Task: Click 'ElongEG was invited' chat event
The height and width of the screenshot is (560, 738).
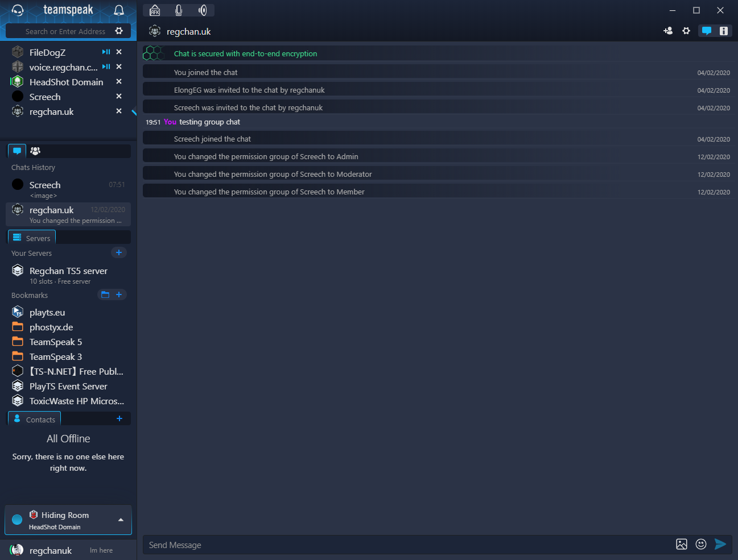Action: pyautogui.click(x=249, y=90)
